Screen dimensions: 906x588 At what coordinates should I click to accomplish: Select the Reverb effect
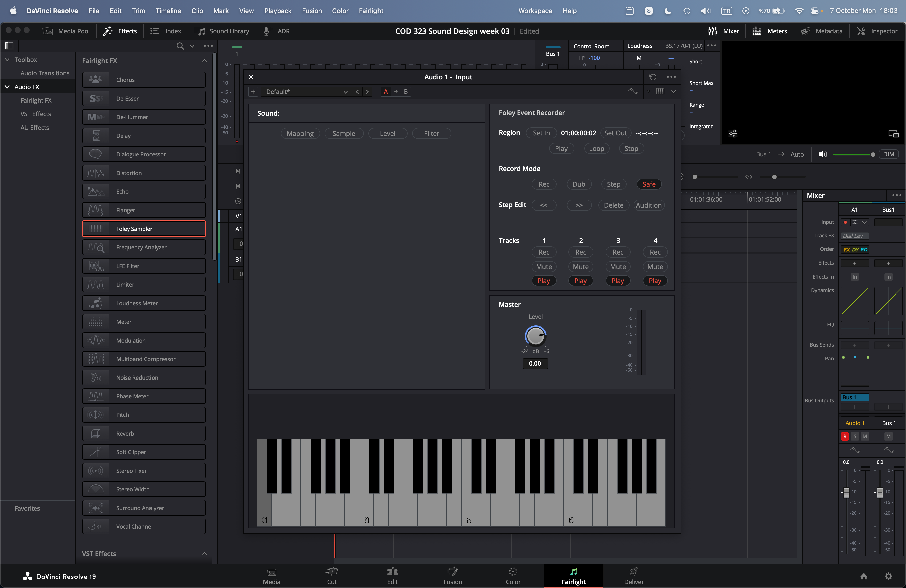[x=144, y=434]
